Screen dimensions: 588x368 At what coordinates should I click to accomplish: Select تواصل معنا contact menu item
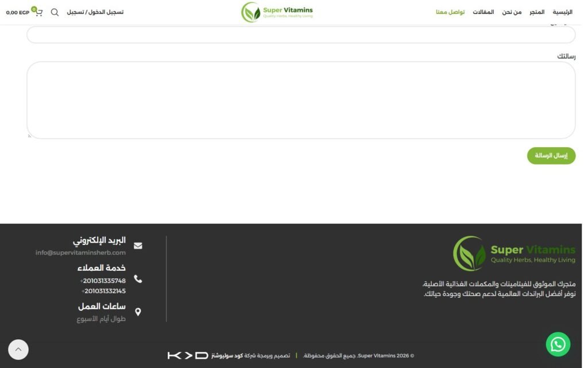pos(450,12)
